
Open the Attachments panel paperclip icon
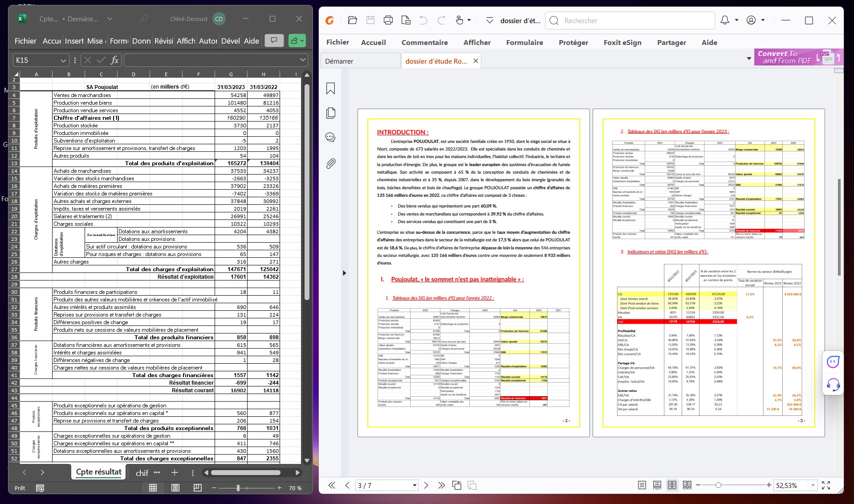tap(330, 163)
